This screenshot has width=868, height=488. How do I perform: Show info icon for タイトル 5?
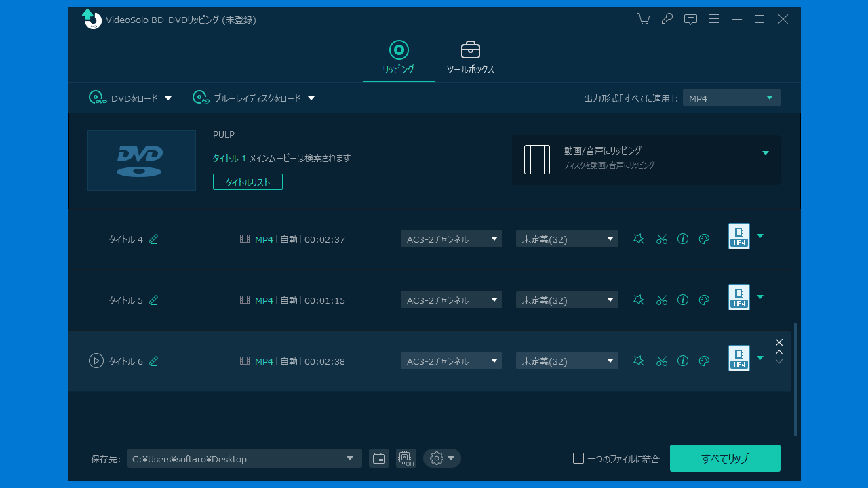(x=683, y=300)
